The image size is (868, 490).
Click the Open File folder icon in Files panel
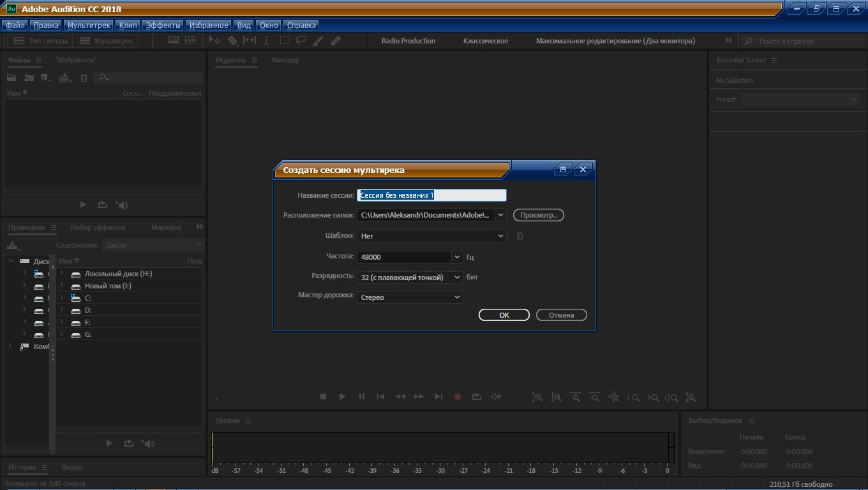pyautogui.click(x=11, y=78)
